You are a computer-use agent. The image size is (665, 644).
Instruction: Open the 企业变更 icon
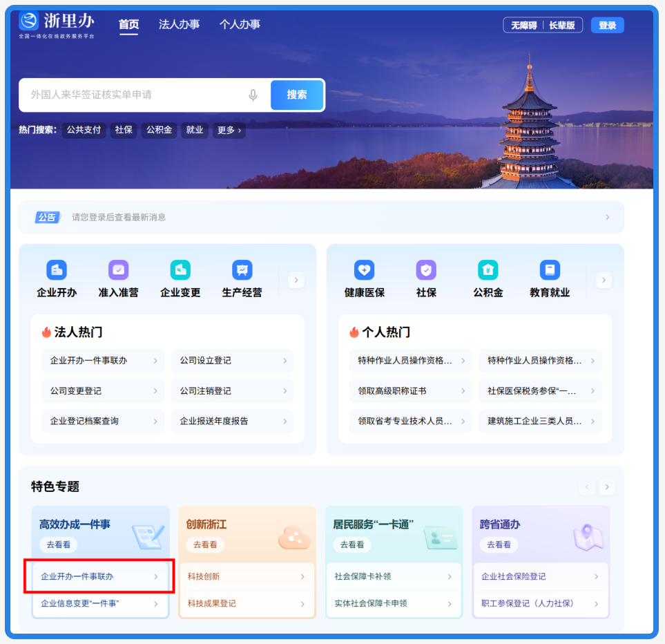point(180,269)
